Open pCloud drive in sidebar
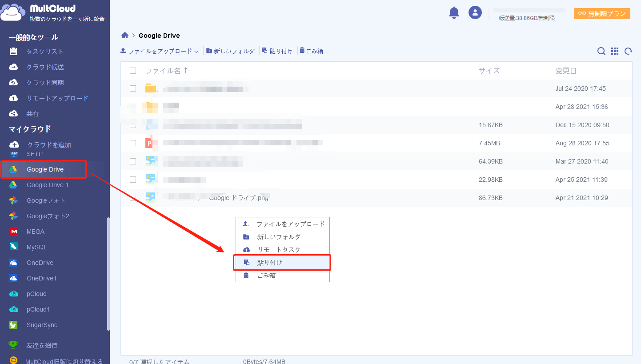 click(x=36, y=294)
